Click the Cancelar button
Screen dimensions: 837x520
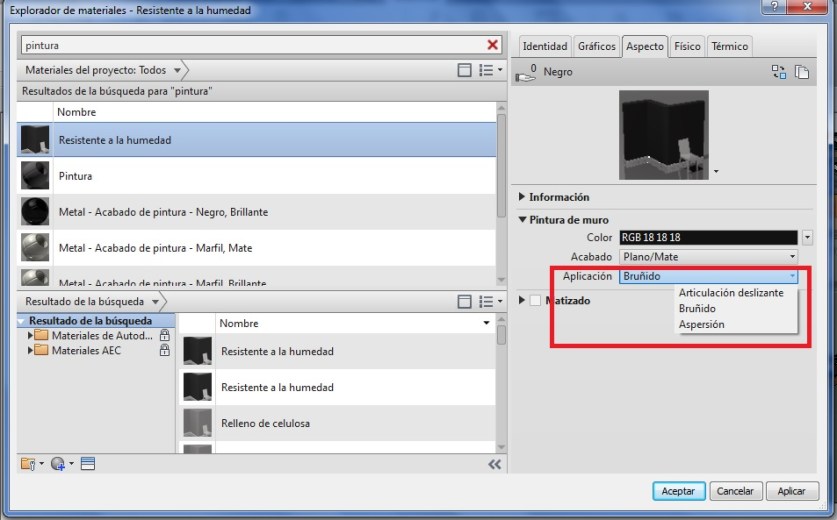point(735,491)
